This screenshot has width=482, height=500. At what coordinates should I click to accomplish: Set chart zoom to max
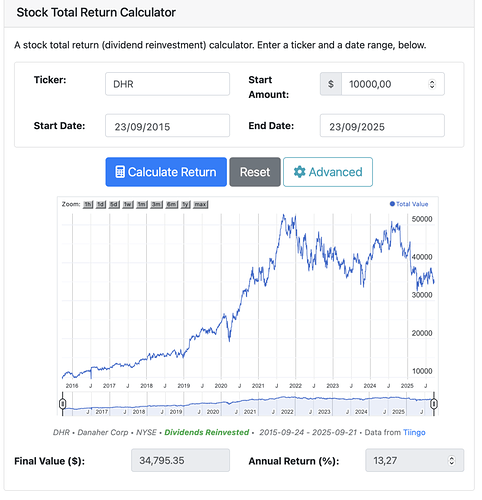point(201,204)
